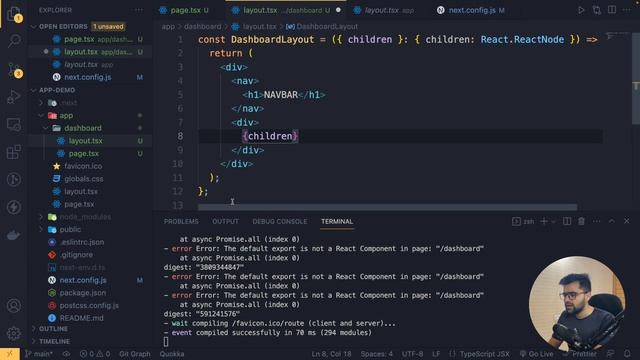Close the terminal panel
The width and height of the screenshot is (640, 360).
pos(627,221)
